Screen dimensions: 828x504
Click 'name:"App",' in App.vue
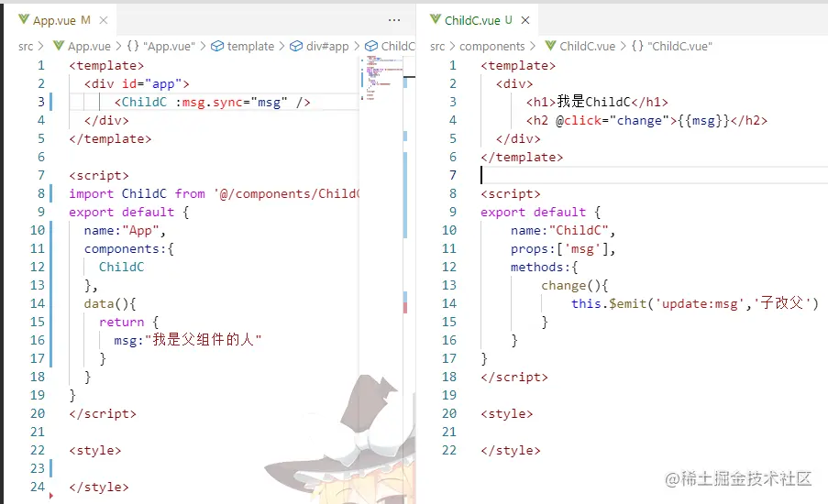click(x=125, y=231)
